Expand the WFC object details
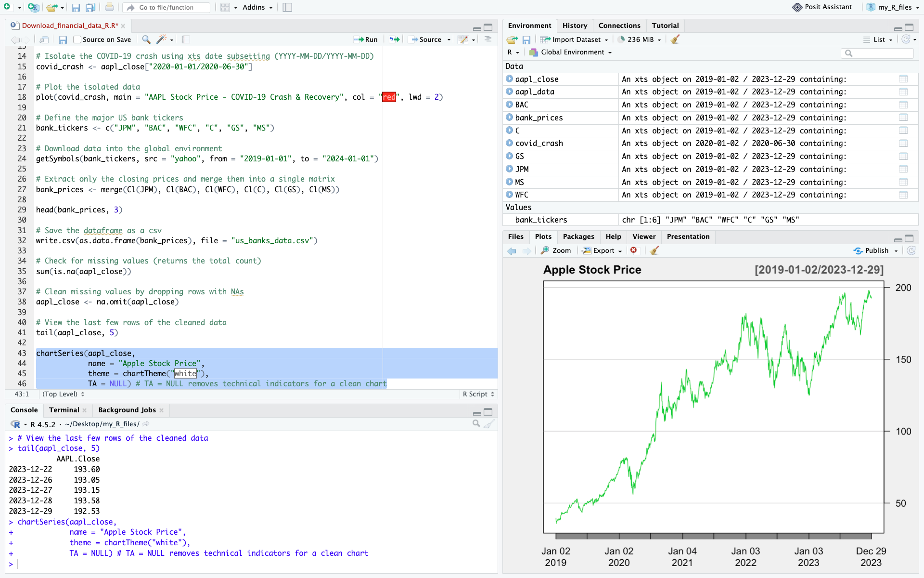Image resolution: width=924 pixels, height=578 pixels. pyautogui.click(x=509, y=195)
